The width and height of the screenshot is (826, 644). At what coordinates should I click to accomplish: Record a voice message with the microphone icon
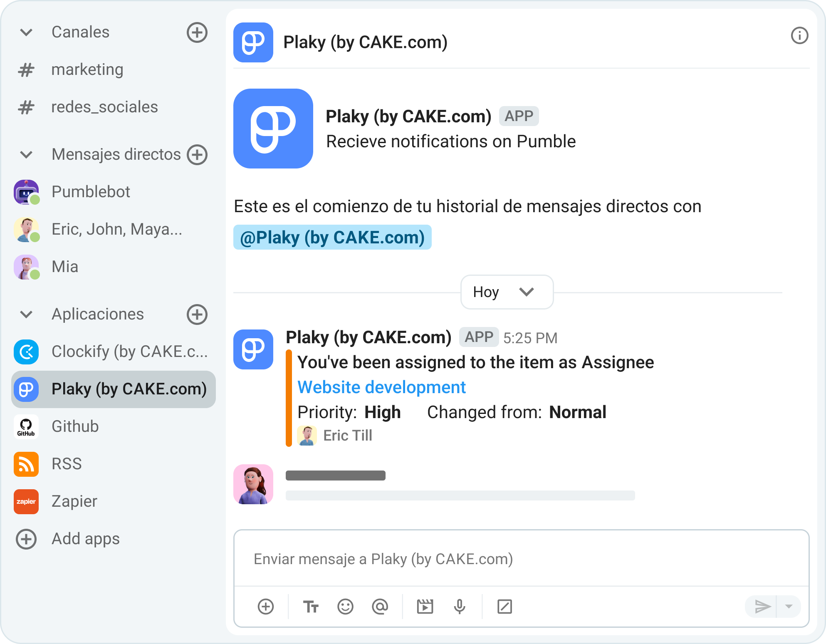pyautogui.click(x=459, y=607)
